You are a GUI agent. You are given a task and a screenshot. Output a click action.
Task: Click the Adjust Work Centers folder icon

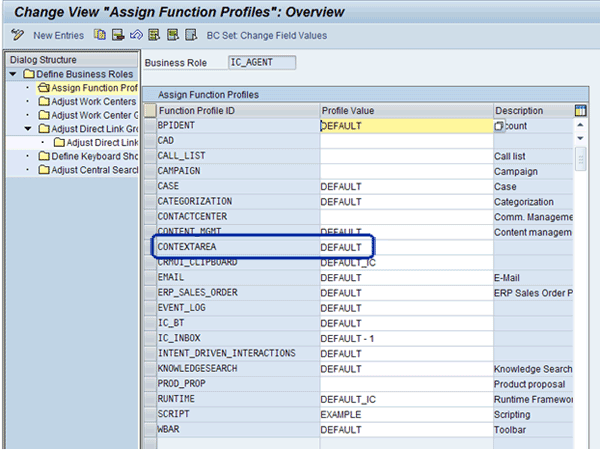[x=44, y=101]
